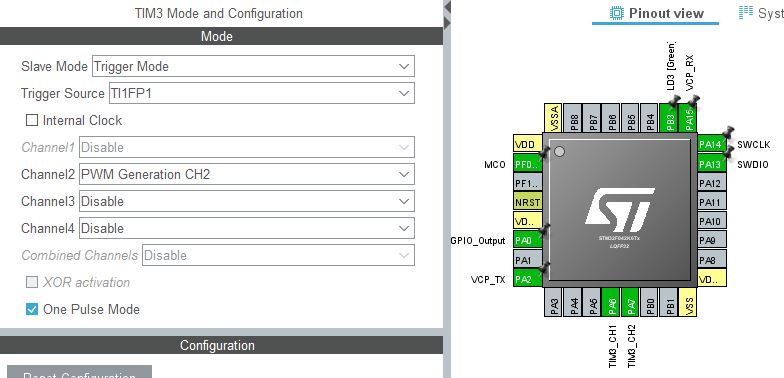784x378 pixels.
Task: Select the NRST pin
Action: click(528, 202)
